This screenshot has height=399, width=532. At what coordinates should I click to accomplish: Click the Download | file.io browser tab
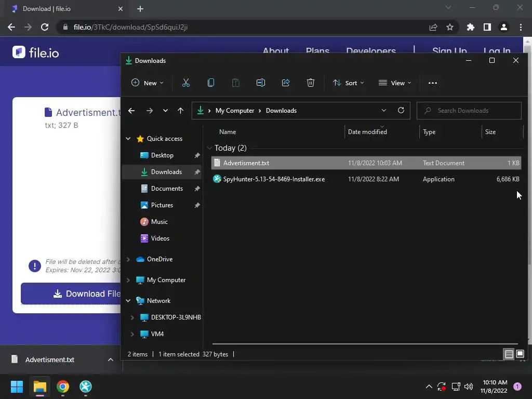pyautogui.click(x=64, y=9)
